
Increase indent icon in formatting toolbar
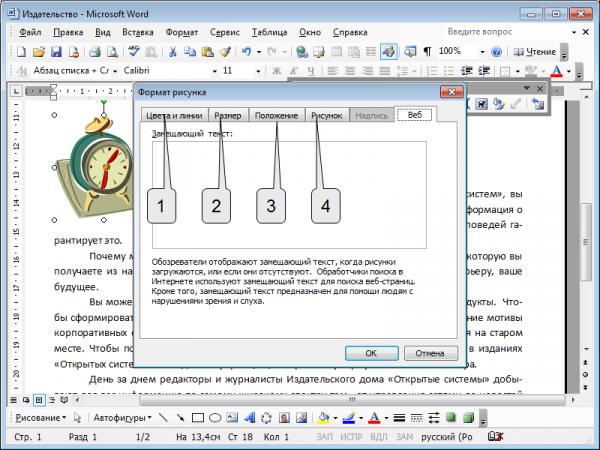tap(484, 71)
